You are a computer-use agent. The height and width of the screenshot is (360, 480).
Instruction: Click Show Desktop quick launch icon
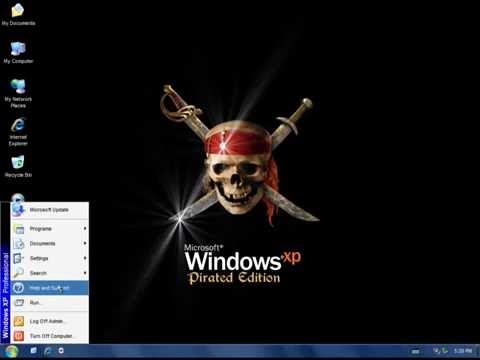[x=33, y=351]
